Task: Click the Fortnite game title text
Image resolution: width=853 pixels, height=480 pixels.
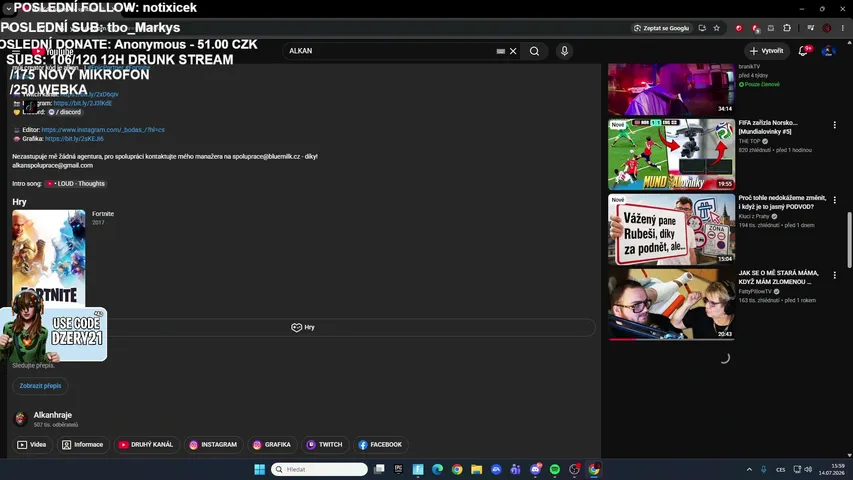Action: coord(103,214)
